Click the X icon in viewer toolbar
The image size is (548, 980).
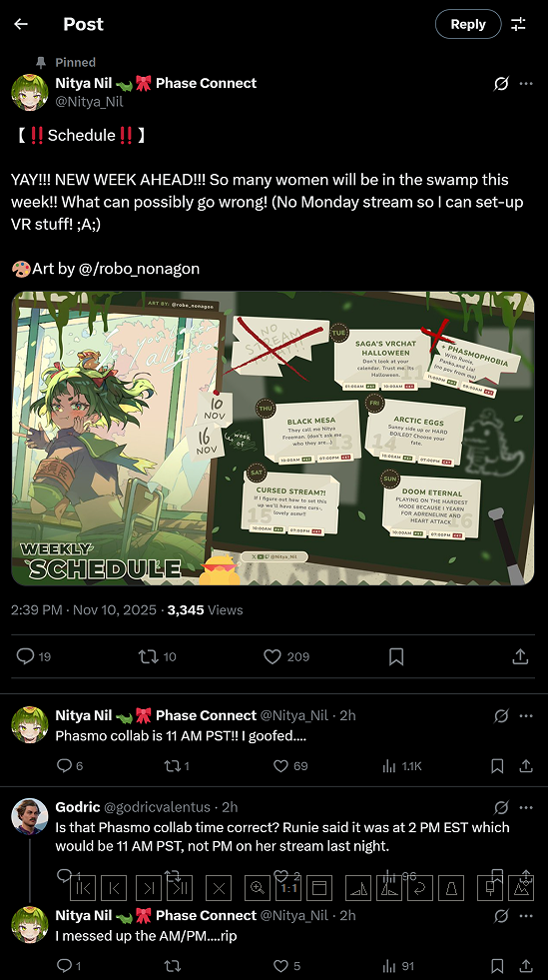pos(219,887)
